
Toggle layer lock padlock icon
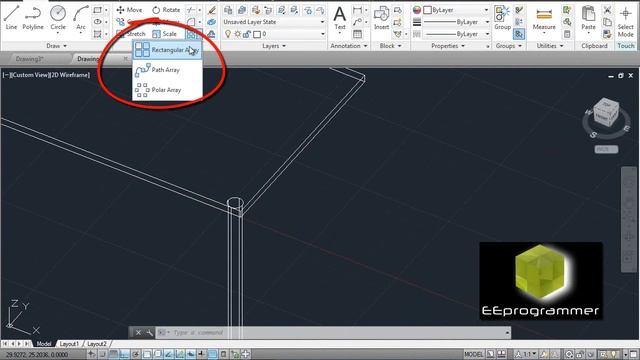point(247,34)
